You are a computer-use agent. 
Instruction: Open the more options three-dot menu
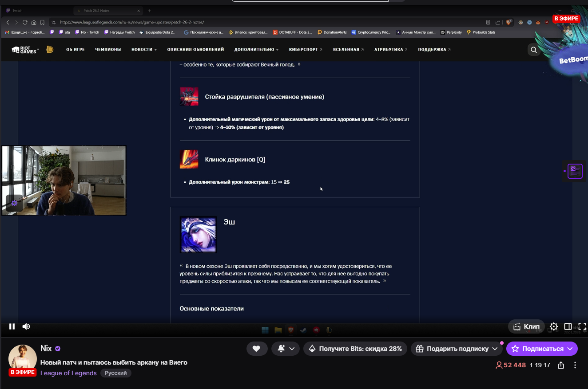[575, 365]
